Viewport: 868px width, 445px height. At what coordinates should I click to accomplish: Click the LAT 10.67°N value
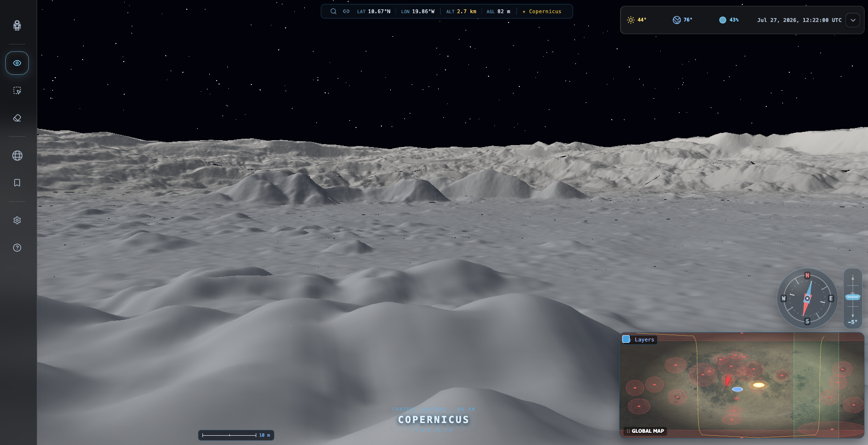point(374,11)
